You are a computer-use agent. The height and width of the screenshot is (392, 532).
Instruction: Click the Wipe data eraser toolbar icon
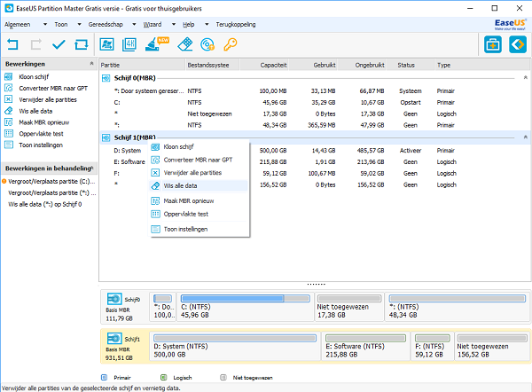(x=185, y=44)
